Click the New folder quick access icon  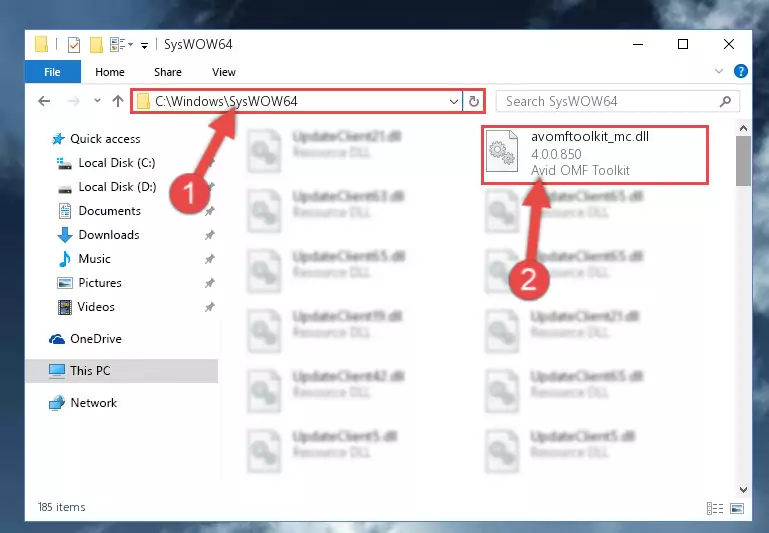pos(96,45)
